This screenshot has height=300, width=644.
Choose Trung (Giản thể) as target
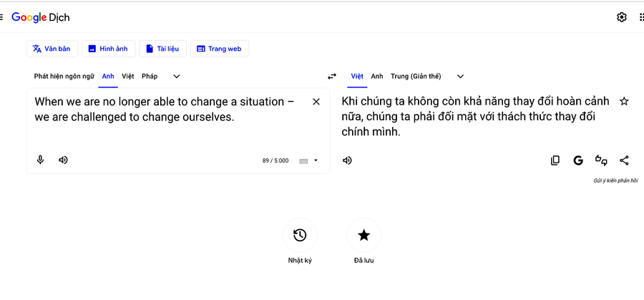tap(416, 76)
